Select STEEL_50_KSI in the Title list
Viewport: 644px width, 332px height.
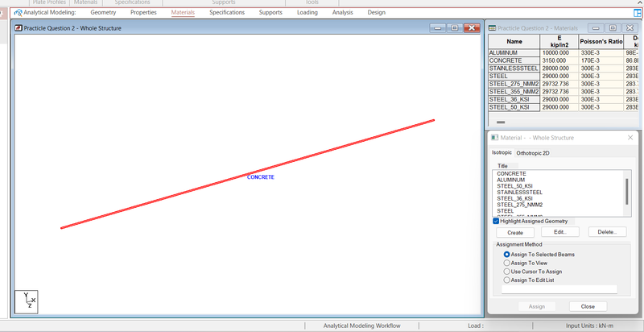point(514,186)
